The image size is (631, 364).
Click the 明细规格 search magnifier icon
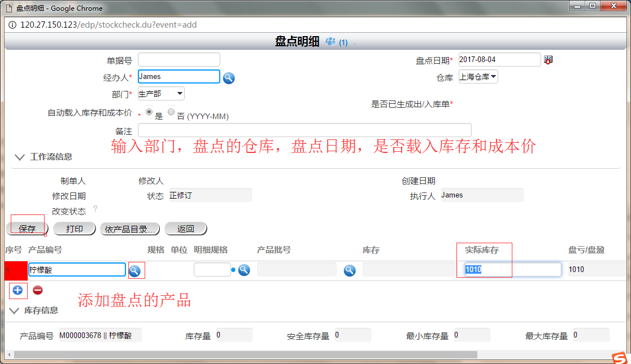pos(244,270)
